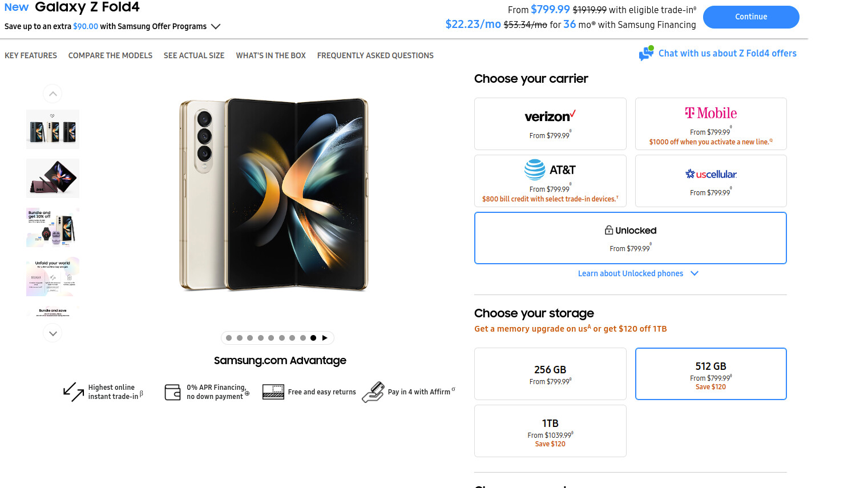Click the gallery up arrow above thumbnails
The width and height of the screenshot is (868, 488).
pyautogui.click(x=53, y=94)
